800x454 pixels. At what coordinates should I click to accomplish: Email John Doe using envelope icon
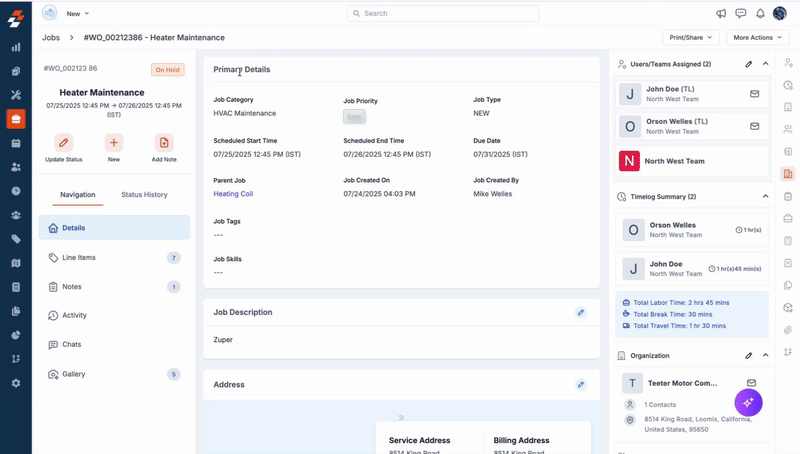click(x=754, y=94)
